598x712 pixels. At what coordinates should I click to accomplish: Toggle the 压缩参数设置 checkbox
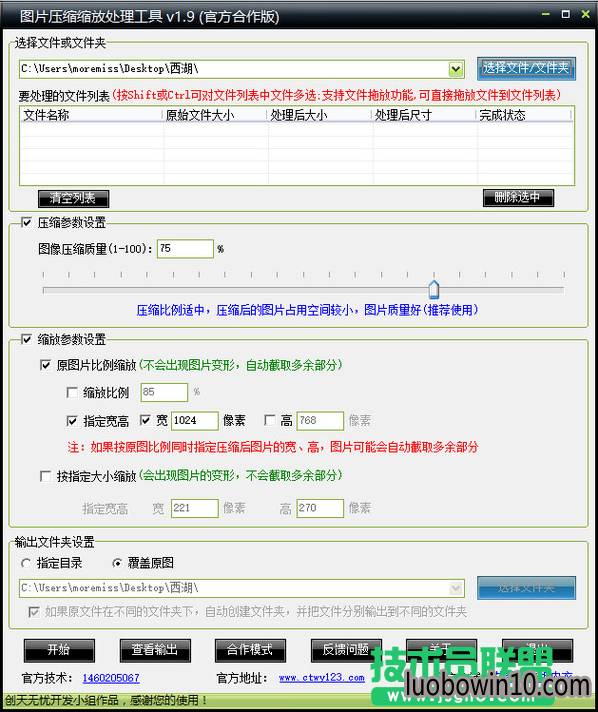tap(26, 222)
